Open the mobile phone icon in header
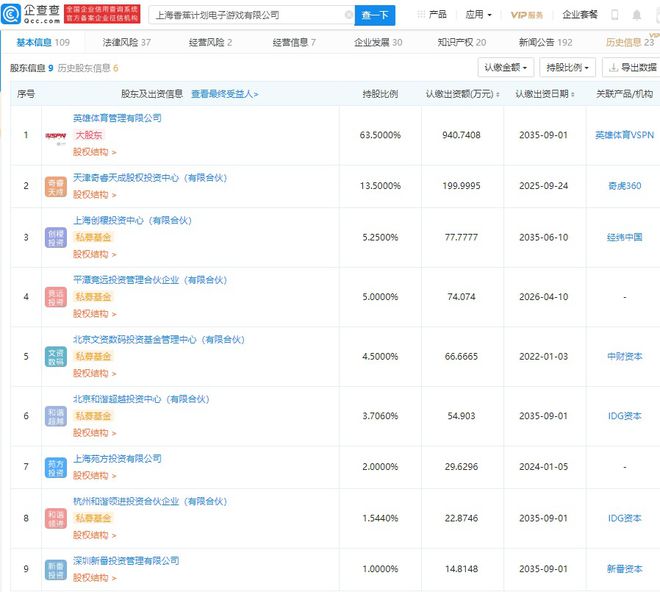This screenshot has width=660, height=592. pos(615,15)
